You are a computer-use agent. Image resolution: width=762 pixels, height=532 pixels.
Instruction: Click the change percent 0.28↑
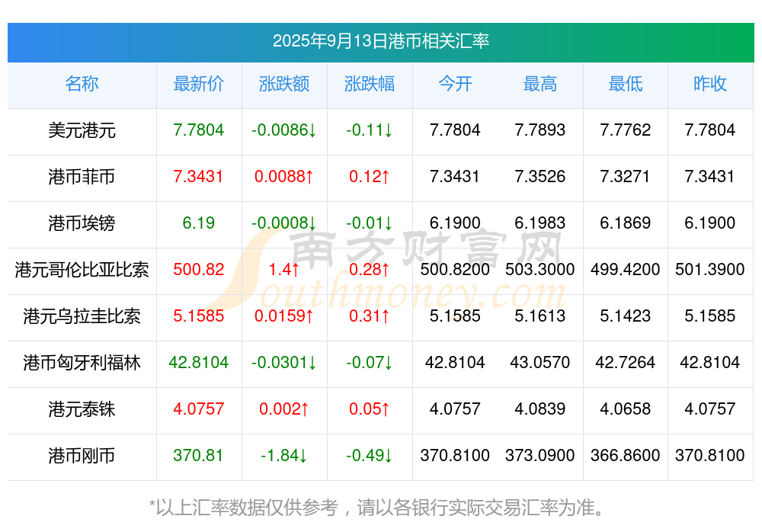click(x=370, y=269)
